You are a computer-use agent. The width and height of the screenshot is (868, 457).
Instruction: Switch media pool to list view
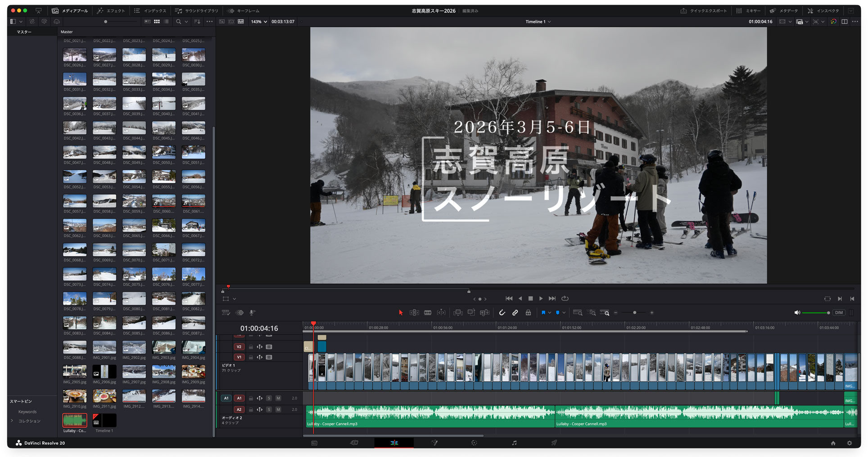[167, 22]
